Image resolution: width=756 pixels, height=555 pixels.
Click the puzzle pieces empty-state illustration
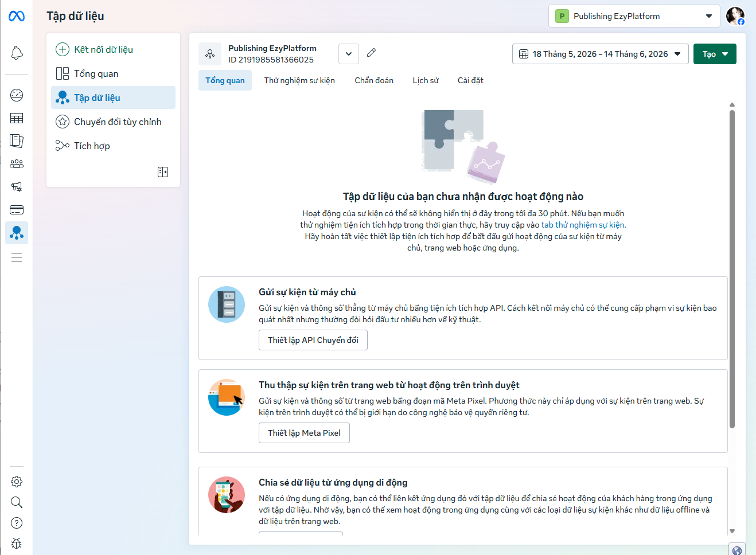coord(463,147)
